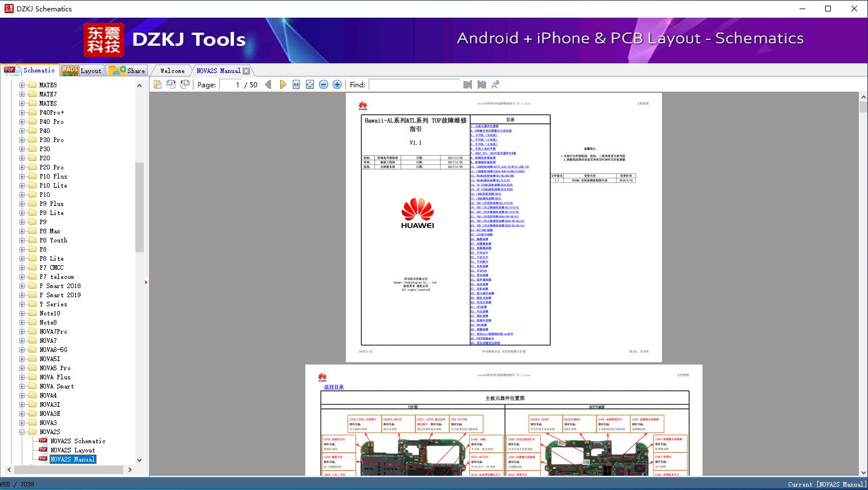Open the Welcome document tab
This screenshot has height=490, width=868.
click(172, 71)
